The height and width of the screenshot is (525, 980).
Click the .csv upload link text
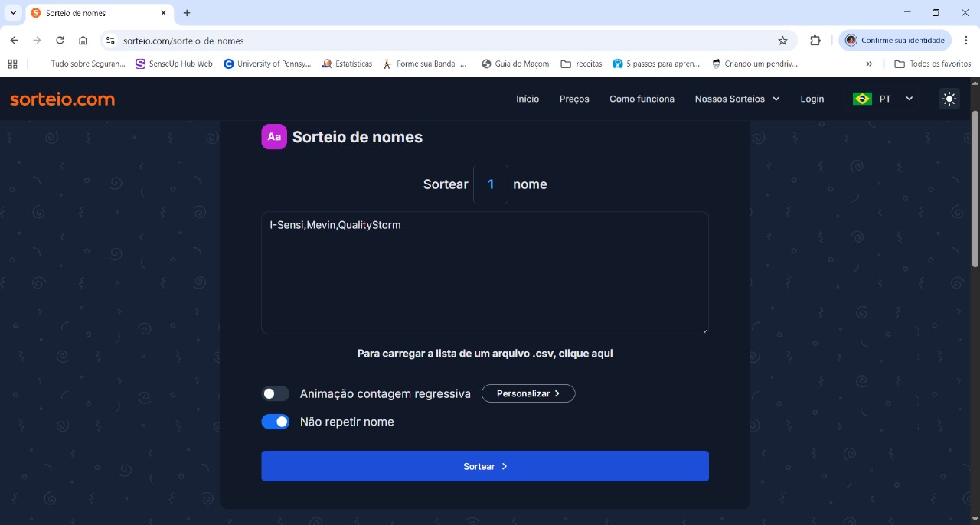pyautogui.click(x=485, y=354)
